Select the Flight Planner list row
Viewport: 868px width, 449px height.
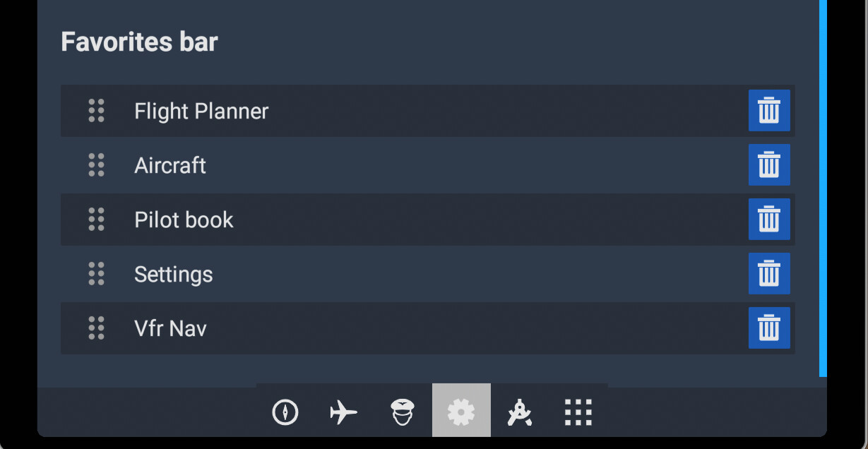click(x=428, y=111)
